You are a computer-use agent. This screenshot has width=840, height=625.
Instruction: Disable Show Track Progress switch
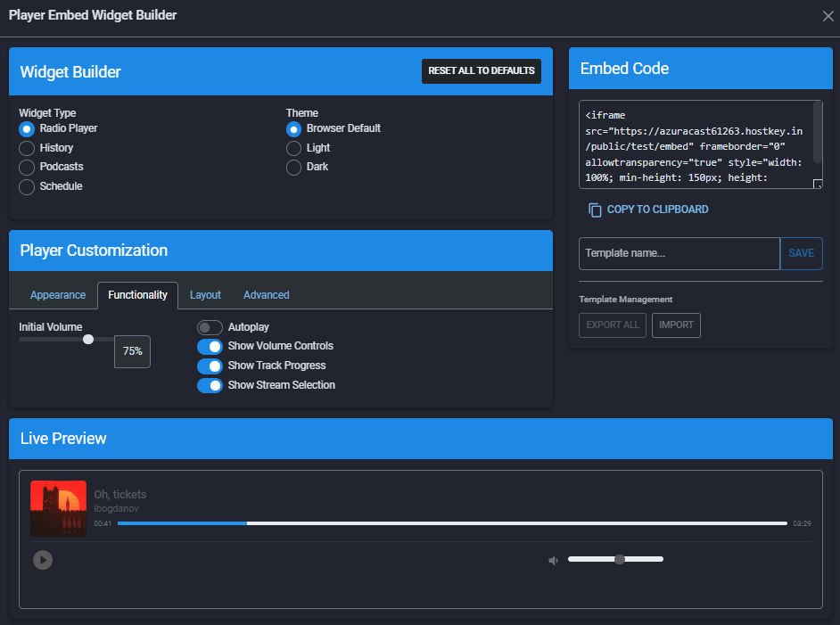click(x=210, y=366)
